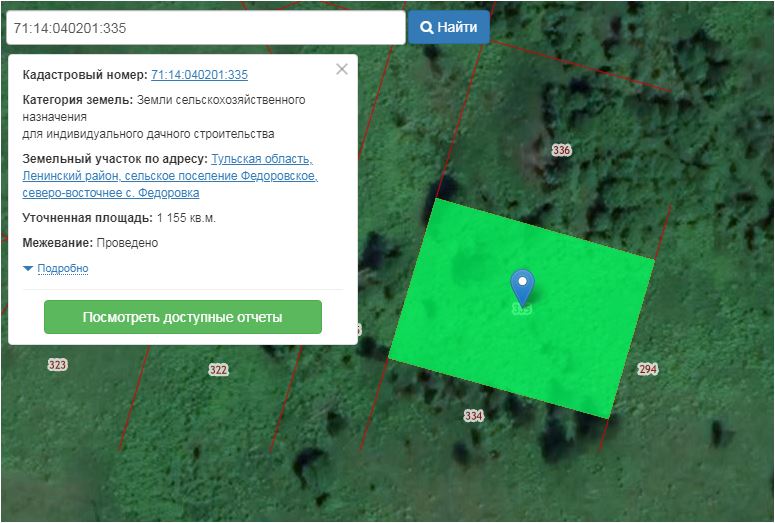The image size is (775, 523).
Task: Click the magnifying glass icon in search button
Action: [426, 28]
